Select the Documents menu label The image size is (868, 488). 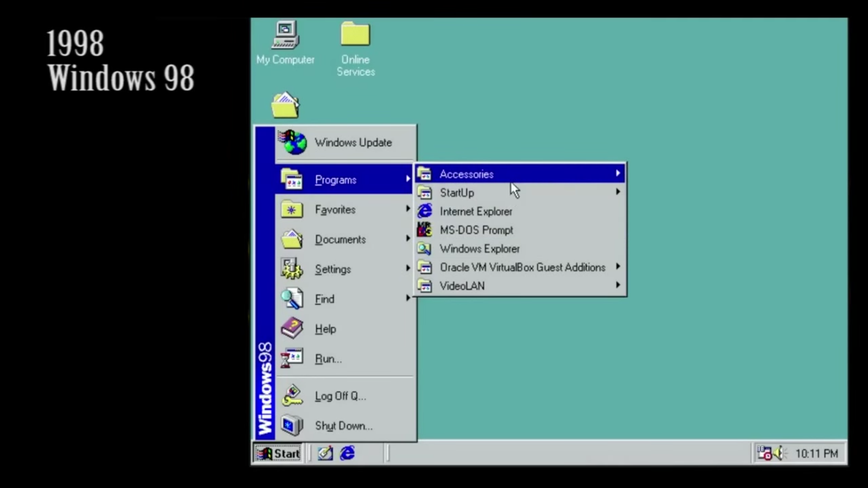(x=340, y=239)
